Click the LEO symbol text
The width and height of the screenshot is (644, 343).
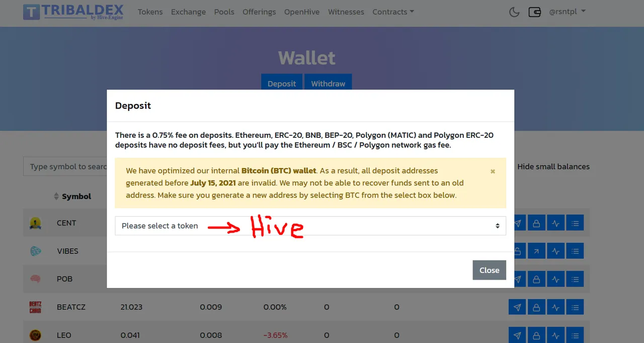[64, 335]
